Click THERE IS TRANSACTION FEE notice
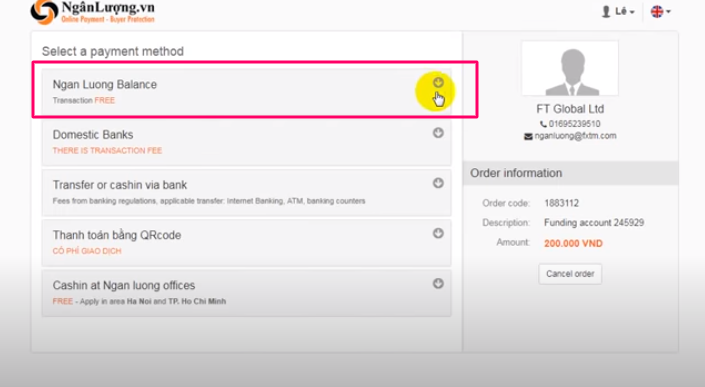Image resolution: width=705 pixels, height=387 pixels. [x=107, y=151]
